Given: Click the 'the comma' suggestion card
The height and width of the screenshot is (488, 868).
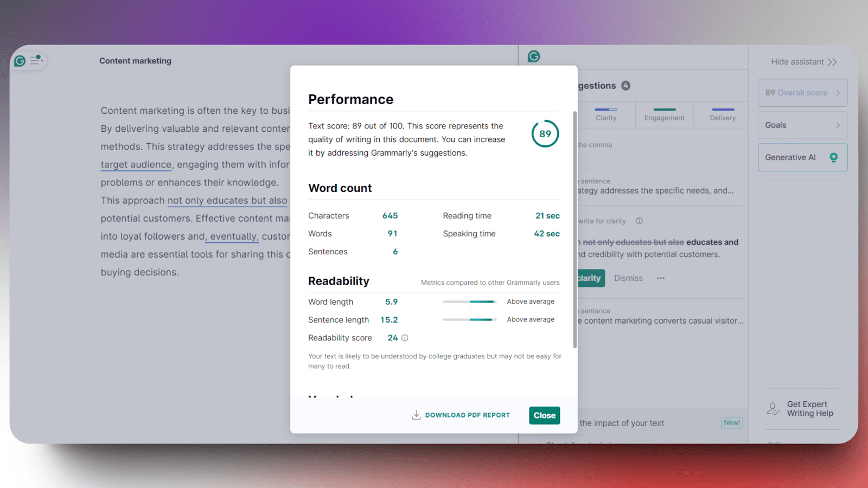Looking at the screenshot, I should point(660,145).
